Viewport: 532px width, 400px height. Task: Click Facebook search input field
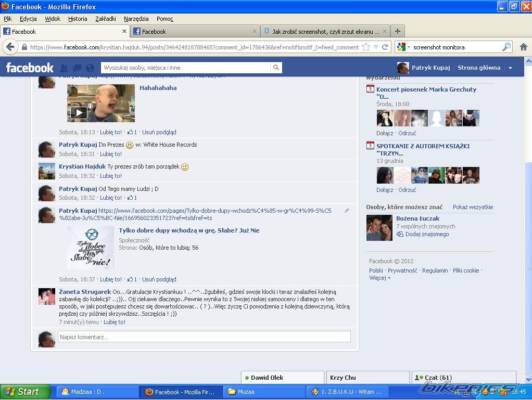tap(186, 68)
